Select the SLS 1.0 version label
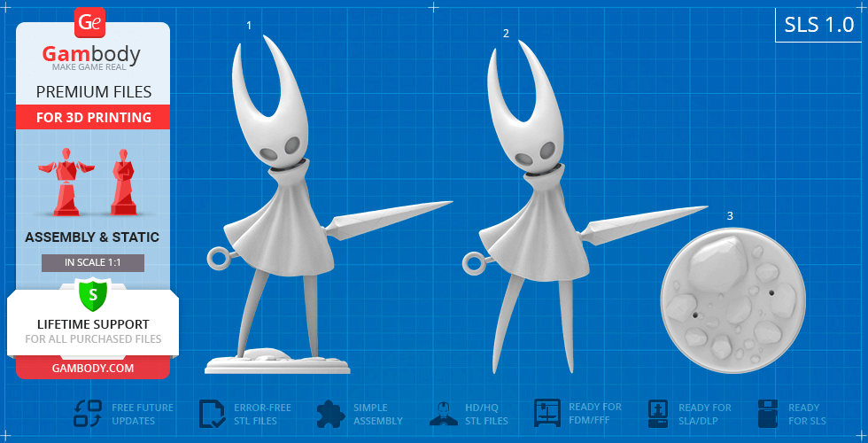 tap(818, 25)
